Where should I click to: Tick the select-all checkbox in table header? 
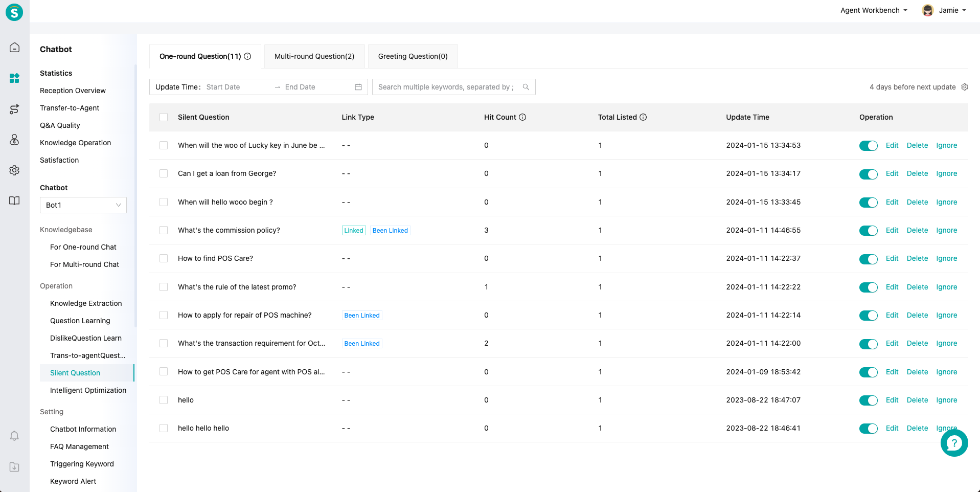point(164,117)
